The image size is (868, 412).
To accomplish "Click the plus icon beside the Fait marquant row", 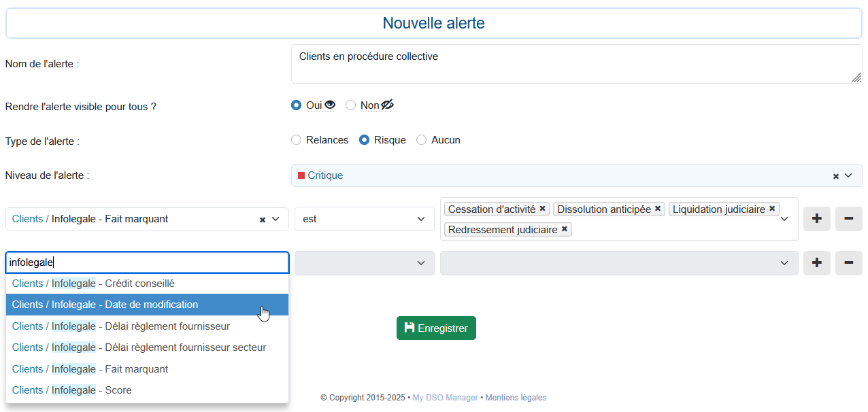I will tap(816, 218).
